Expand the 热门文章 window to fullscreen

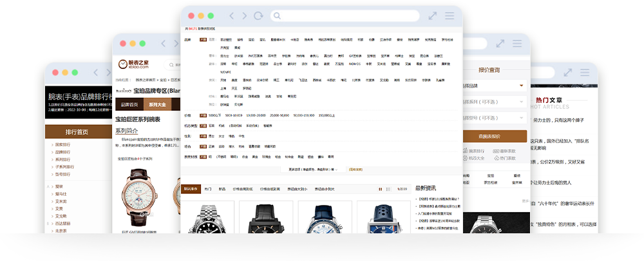(567, 72)
